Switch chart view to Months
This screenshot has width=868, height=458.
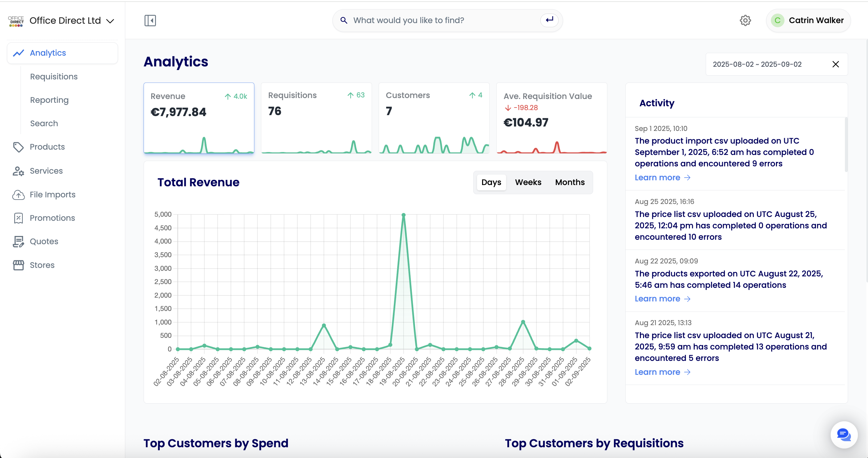pyautogui.click(x=569, y=182)
